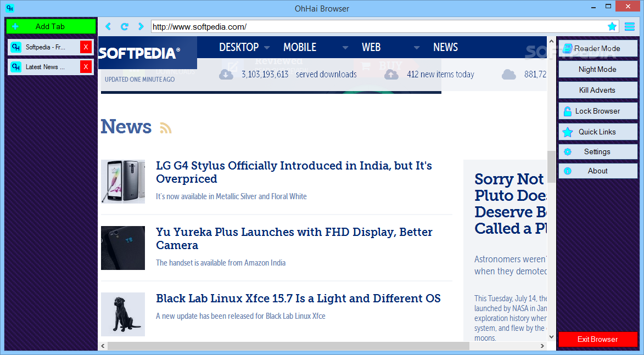Click the News section heading
644x355 pixels.
126,126
